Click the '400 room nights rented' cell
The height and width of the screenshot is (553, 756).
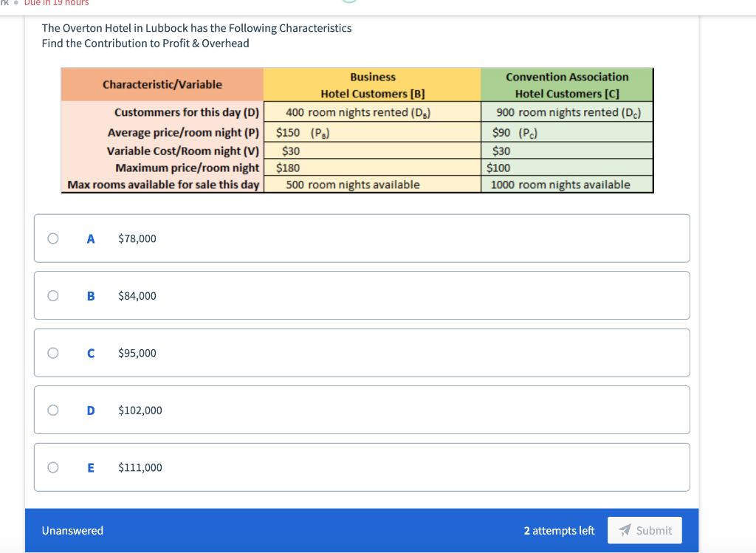click(x=373, y=111)
